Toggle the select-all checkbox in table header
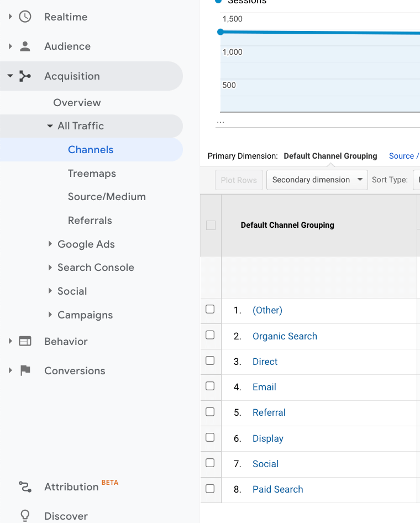 (211, 225)
